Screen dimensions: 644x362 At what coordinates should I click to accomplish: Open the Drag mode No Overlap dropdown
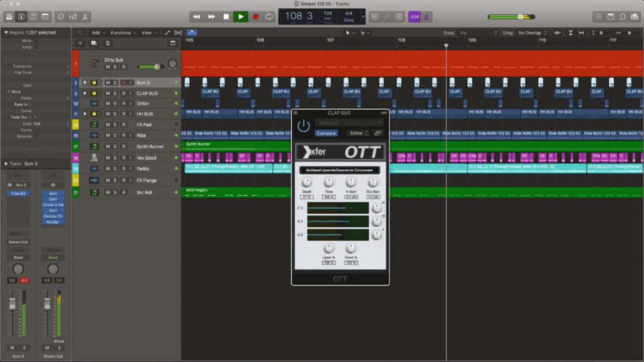(x=532, y=33)
